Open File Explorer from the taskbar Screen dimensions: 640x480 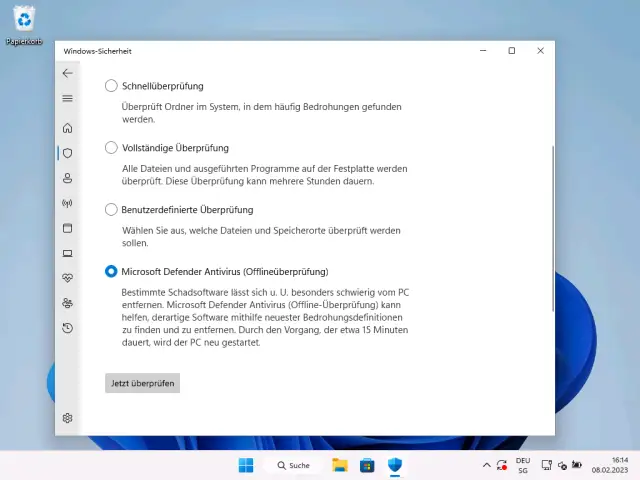(340, 465)
